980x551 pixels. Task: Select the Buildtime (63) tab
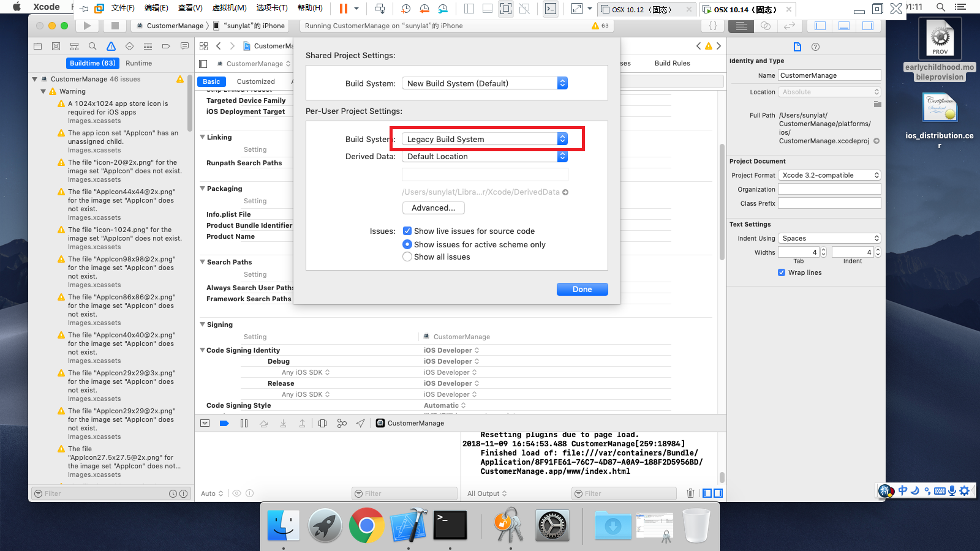(92, 63)
